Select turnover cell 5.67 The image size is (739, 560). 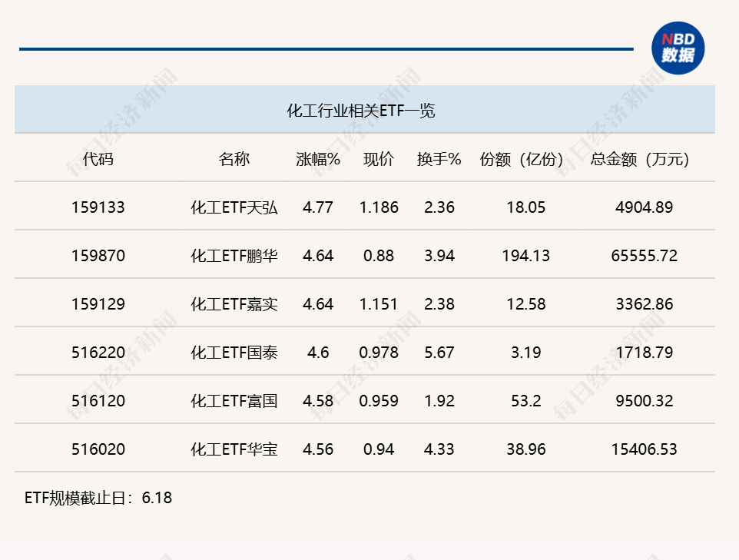[x=439, y=353]
